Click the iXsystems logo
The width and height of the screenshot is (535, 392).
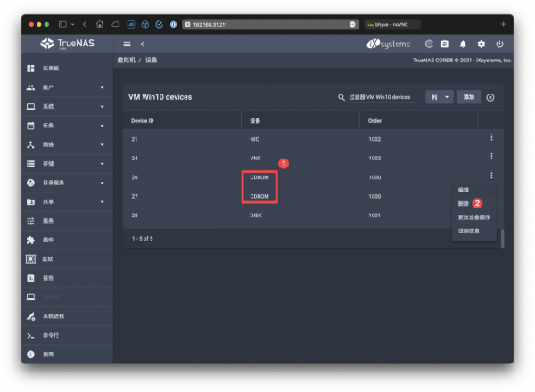389,44
